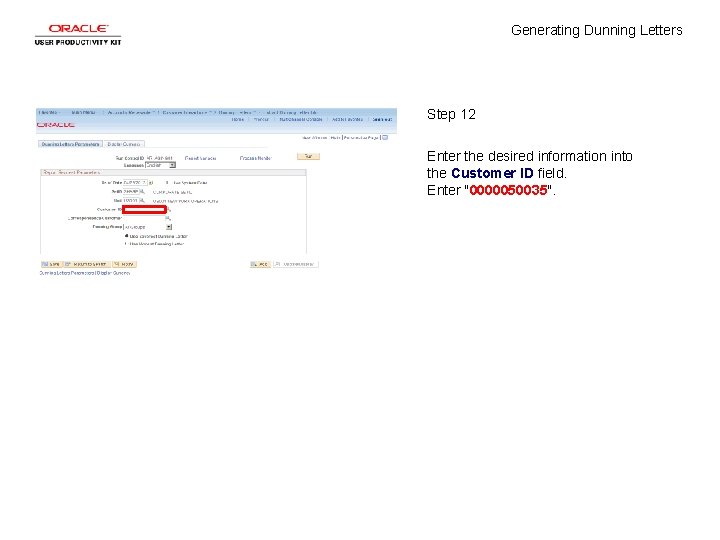Open the New Window link
The width and height of the screenshot is (720, 540).
[x=315, y=137]
